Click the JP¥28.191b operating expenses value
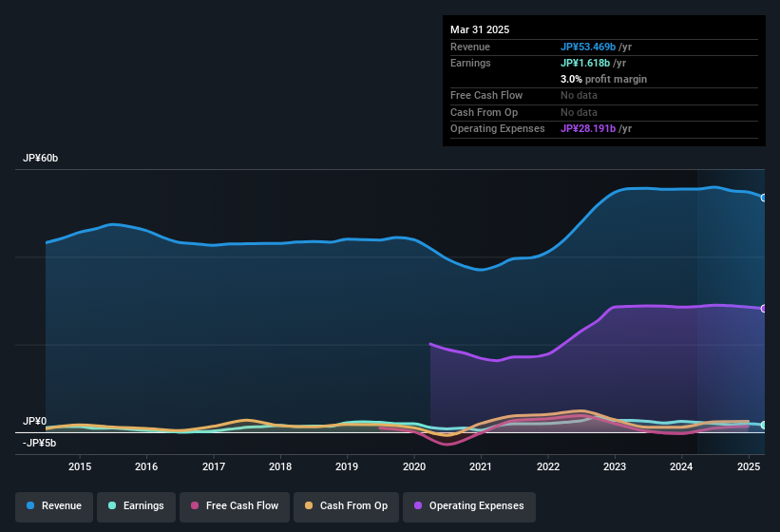780x532 pixels. (x=588, y=129)
